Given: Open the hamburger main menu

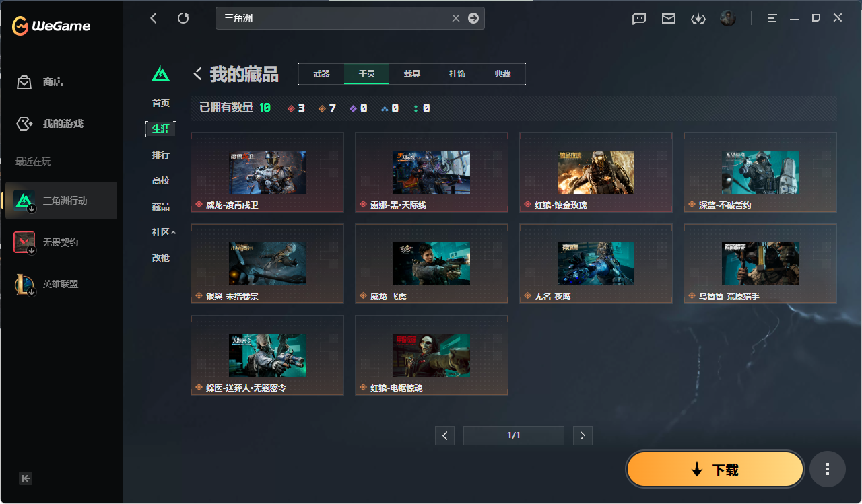Looking at the screenshot, I should (x=772, y=18).
